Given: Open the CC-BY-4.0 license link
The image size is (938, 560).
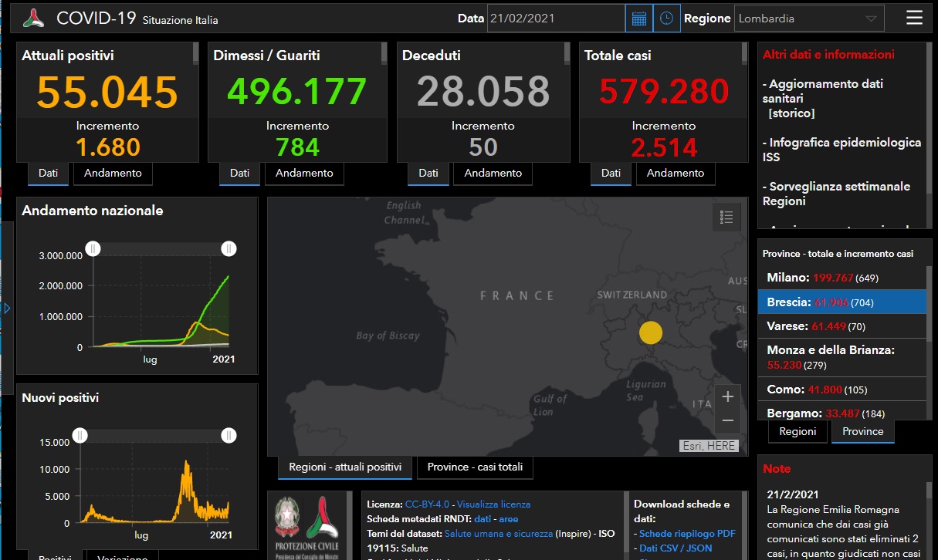Looking at the screenshot, I should [x=427, y=504].
